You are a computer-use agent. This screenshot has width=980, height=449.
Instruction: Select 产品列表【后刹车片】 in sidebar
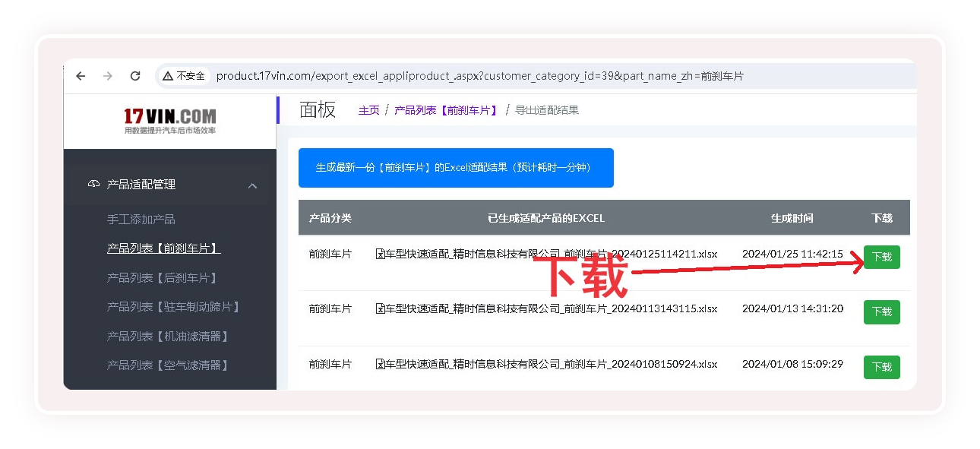tap(163, 278)
